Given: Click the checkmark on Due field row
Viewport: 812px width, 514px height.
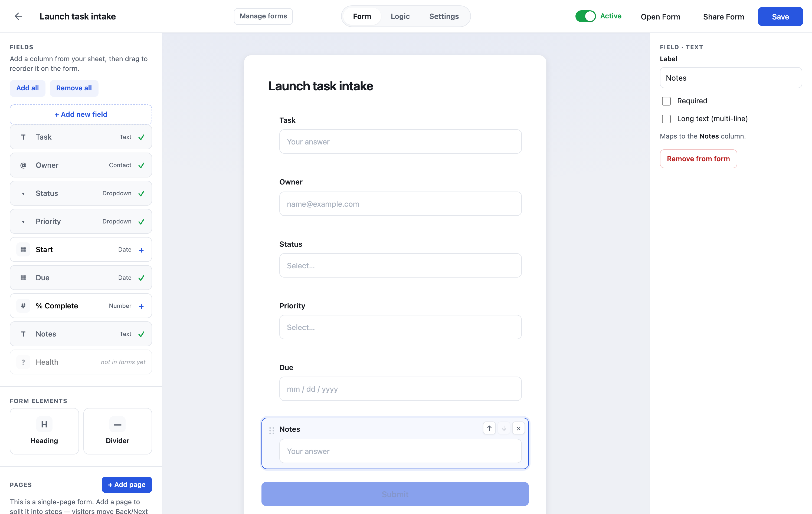Looking at the screenshot, I should pos(141,278).
